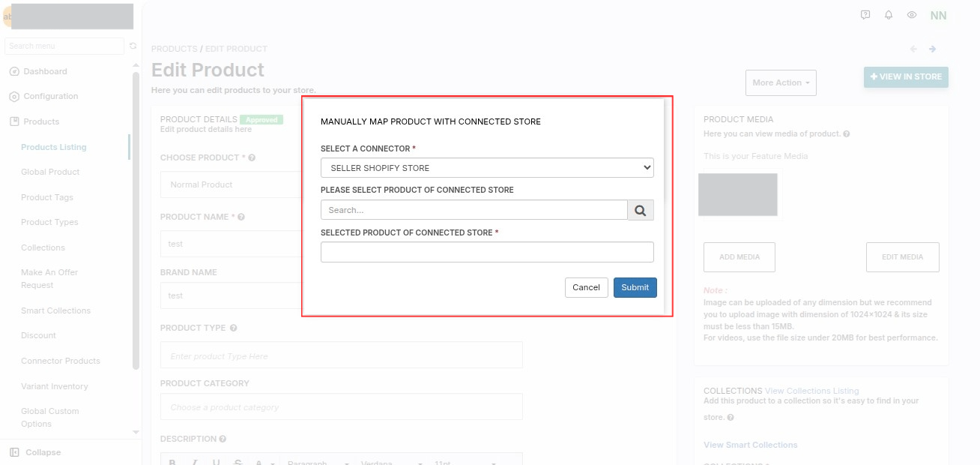The height and width of the screenshot is (465, 980).
Task: Open Connector Products menu item
Action: click(x=61, y=361)
